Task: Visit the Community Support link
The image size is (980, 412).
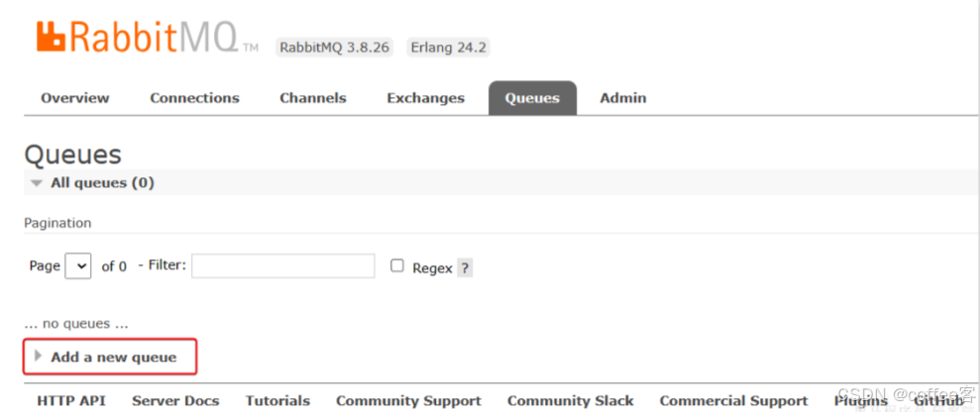Action: [409, 401]
